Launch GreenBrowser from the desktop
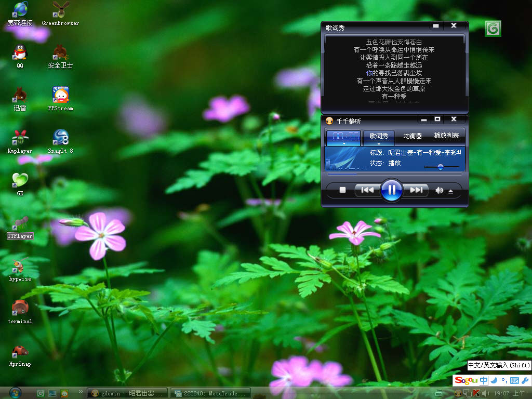The width and height of the screenshot is (532, 399). 60,14
